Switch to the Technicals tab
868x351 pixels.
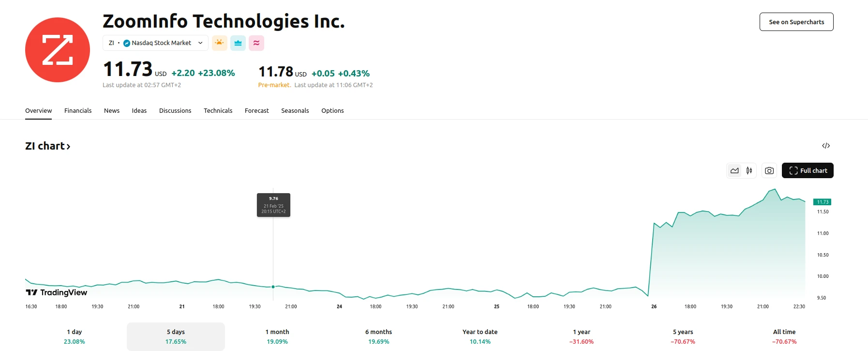tap(218, 111)
